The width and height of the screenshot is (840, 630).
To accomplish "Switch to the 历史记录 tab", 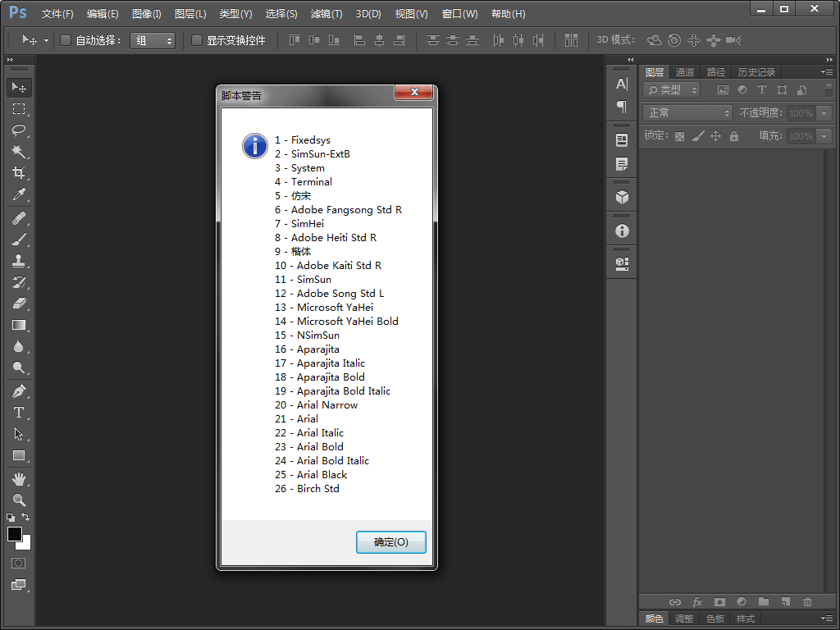I will (x=756, y=72).
